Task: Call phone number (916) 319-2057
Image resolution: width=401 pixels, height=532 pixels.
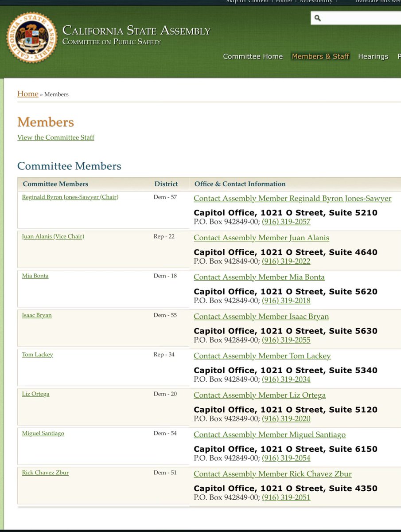Action: click(286, 222)
